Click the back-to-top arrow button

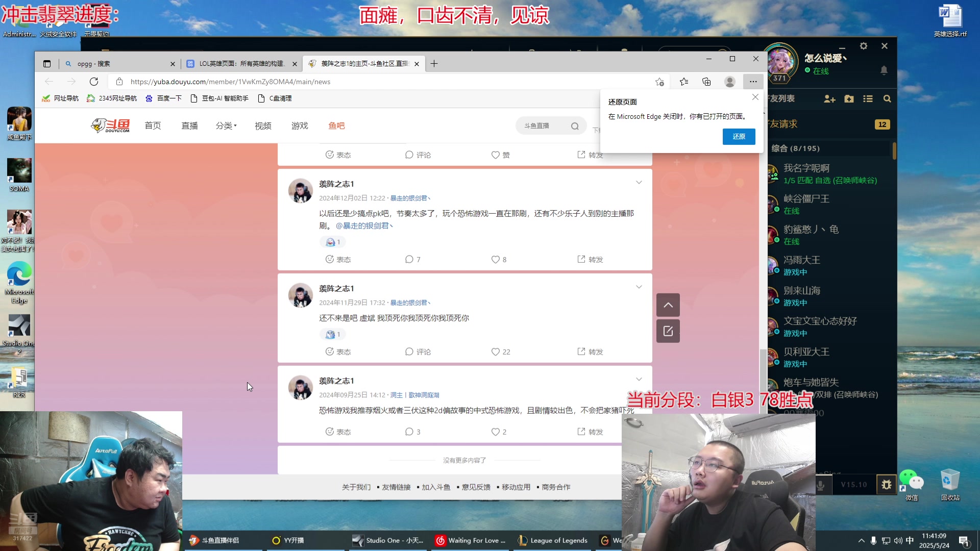coord(668,305)
